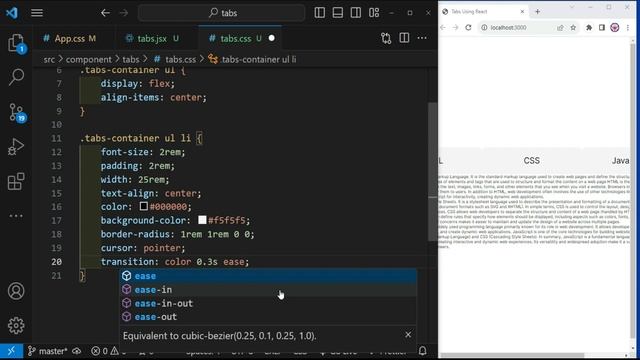The height and width of the screenshot is (360, 640).
Task: Click the .tabs-container ul li breadcrumb symbol
Action: pyautogui.click(x=253, y=60)
